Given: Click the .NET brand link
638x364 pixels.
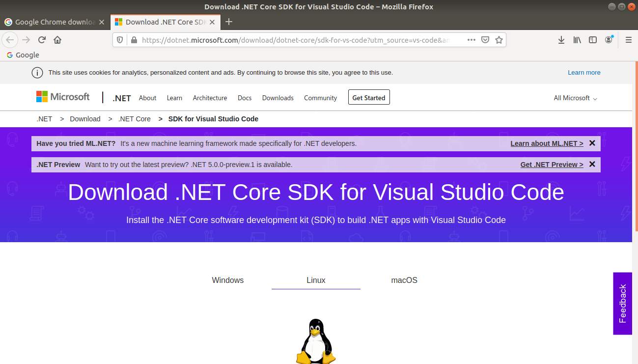Looking at the screenshot, I should pyautogui.click(x=121, y=98).
